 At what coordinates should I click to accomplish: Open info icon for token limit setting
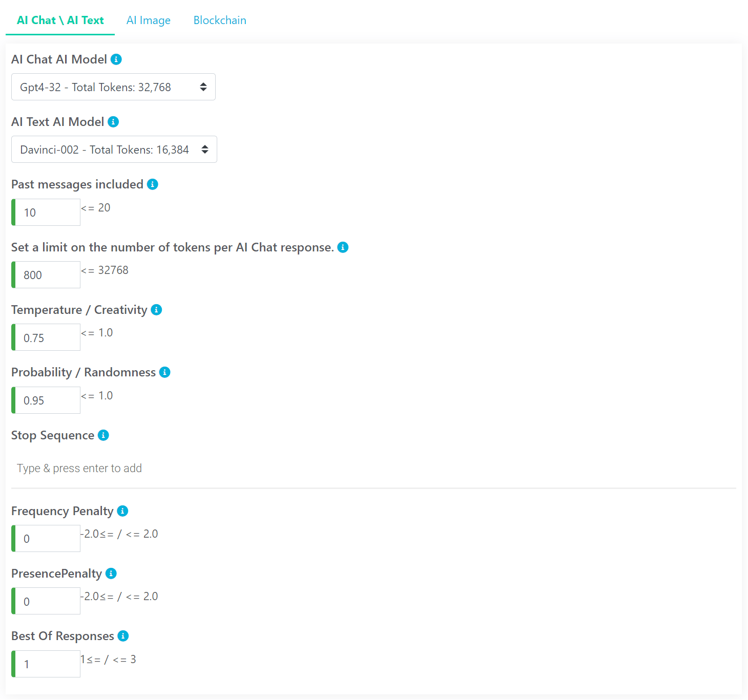point(343,247)
